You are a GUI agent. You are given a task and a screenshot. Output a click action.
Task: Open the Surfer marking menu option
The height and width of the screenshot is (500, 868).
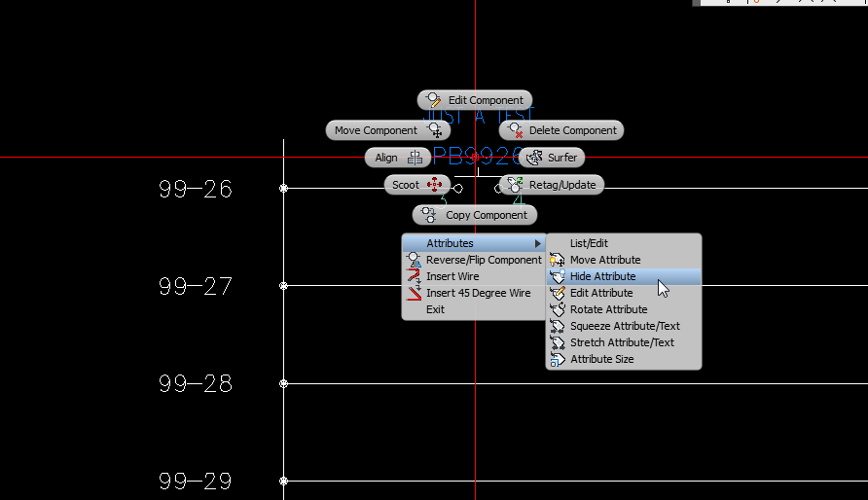coord(552,158)
